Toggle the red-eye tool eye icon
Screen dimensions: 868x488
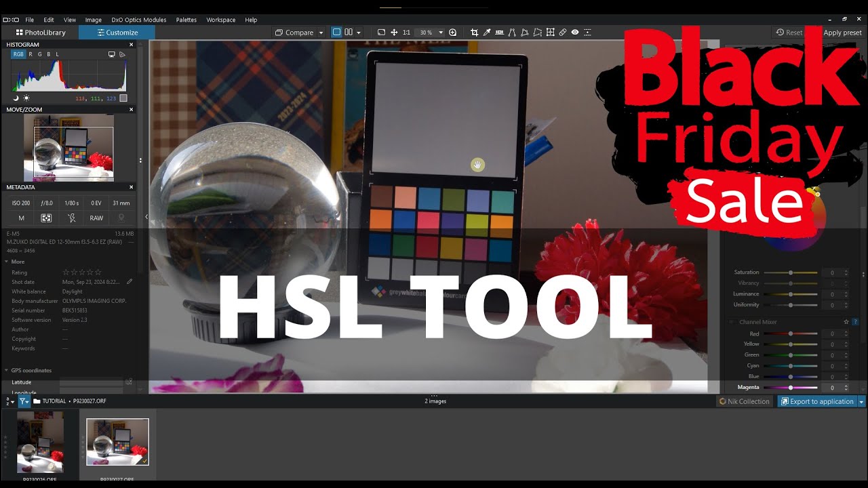(575, 33)
